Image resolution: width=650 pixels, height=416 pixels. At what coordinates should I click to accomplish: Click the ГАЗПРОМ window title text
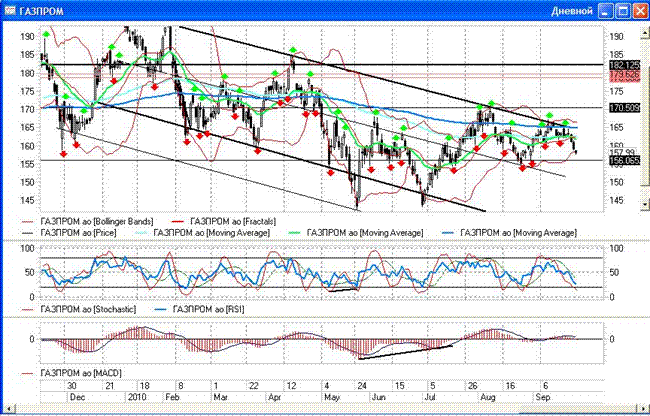coord(41,11)
